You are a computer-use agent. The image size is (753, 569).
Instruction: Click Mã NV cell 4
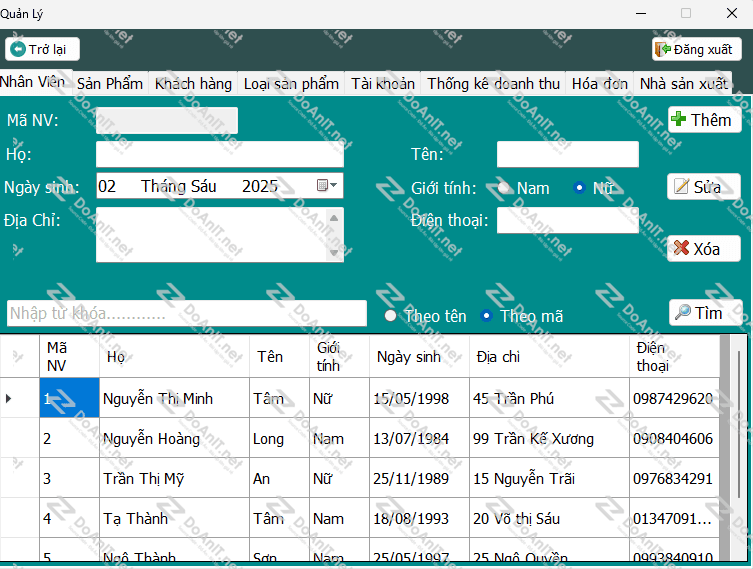tap(69, 518)
